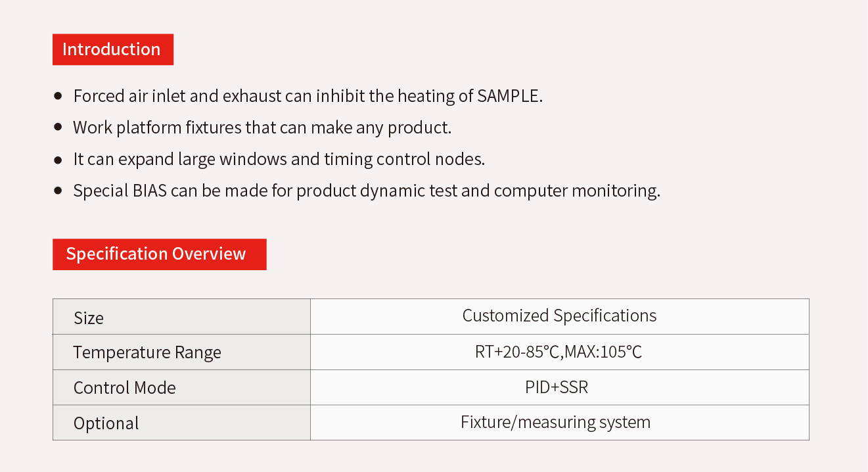Select the Control Mode row label

pos(125,388)
